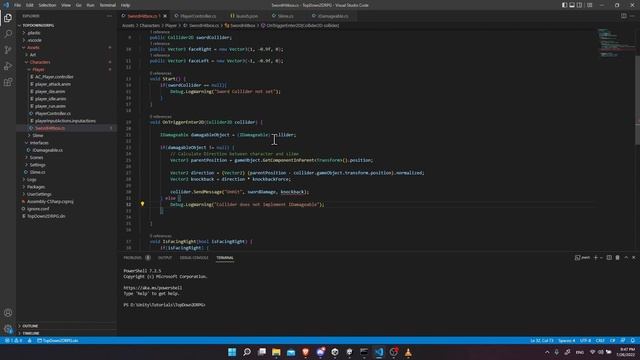Viewport: 640px width, 360px height.
Task: Open PlayerController.cs in explorer tree
Action: (67, 113)
